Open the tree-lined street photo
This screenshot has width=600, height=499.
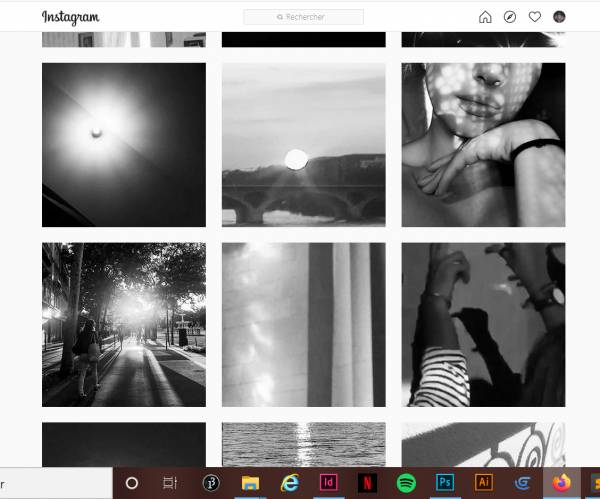[x=124, y=324]
